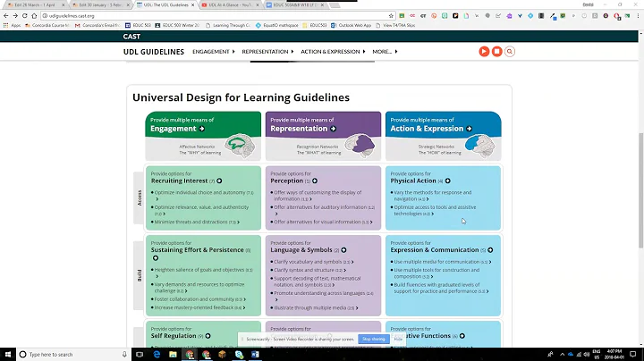Open 'Offer alternatives for visual information' checkpoint
The height and width of the screenshot is (361, 644).
(322, 222)
